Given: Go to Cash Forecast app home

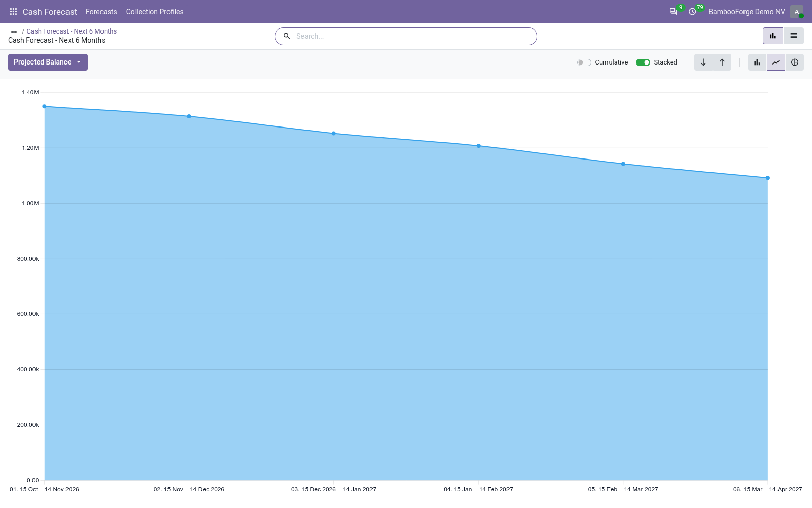Looking at the screenshot, I should click(x=50, y=12).
